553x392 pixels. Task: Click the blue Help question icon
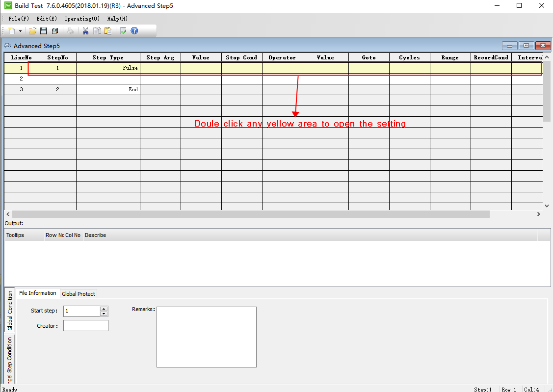click(x=134, y=31)
